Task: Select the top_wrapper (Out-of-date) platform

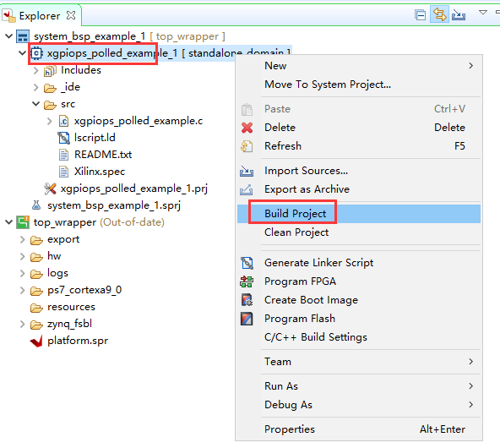Action: pos(99,222)
